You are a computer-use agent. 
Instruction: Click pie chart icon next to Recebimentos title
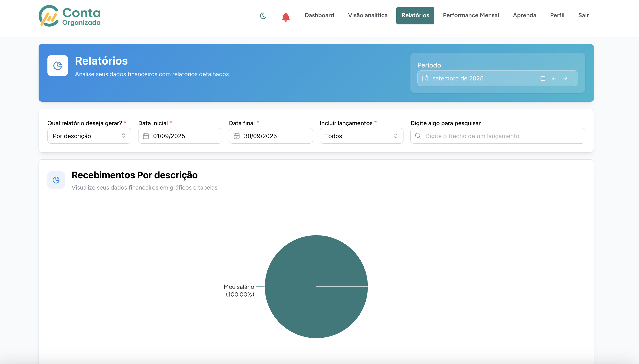[x=56, y=180]
